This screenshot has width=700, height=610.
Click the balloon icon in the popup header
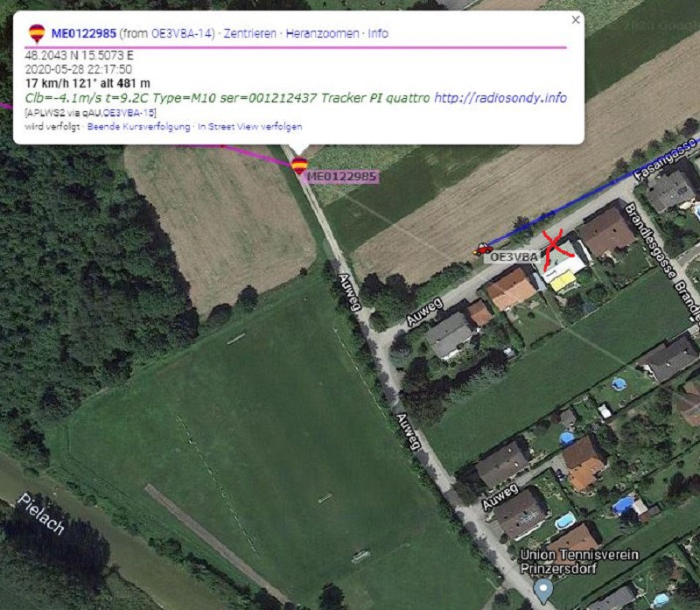(37, 33)
